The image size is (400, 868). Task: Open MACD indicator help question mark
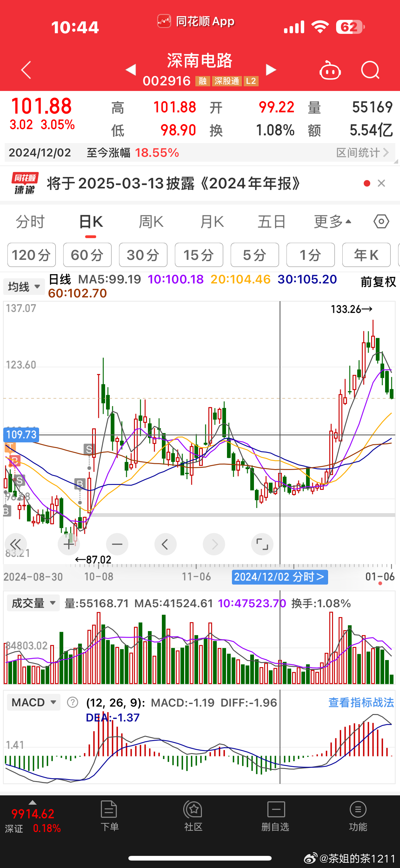pyautogui.click(x=72, y=703)
